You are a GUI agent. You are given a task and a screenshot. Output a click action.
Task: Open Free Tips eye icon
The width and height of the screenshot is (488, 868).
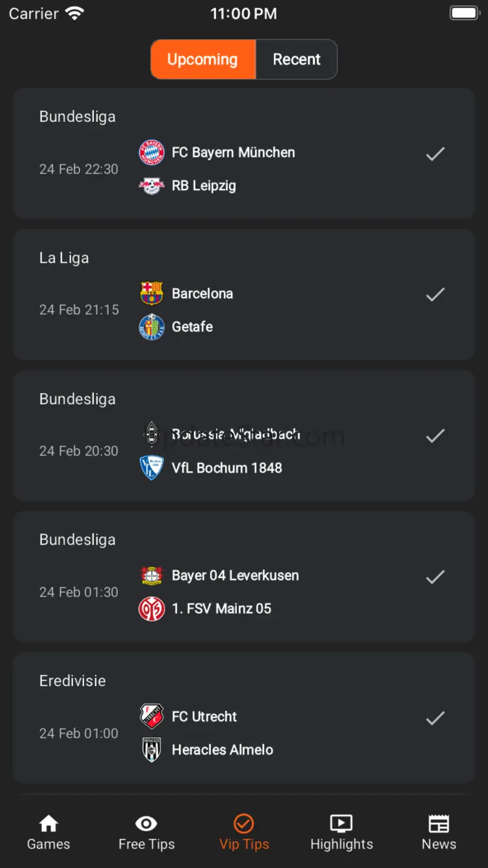(146, 824)
